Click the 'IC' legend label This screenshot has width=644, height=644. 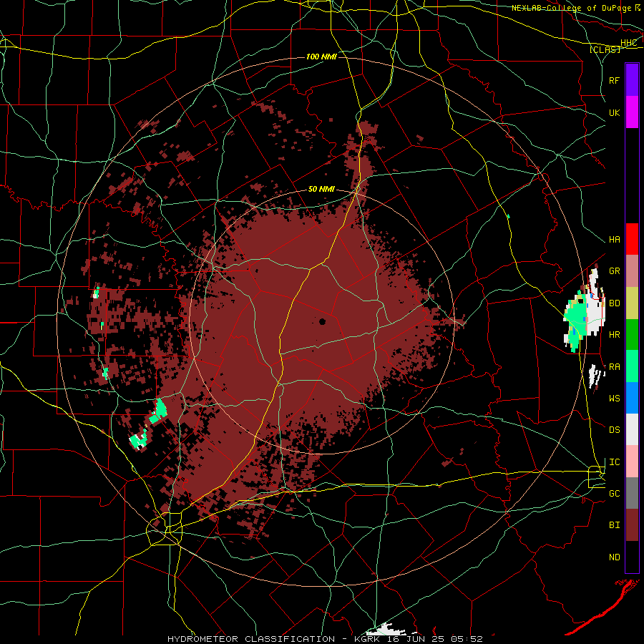615,462
